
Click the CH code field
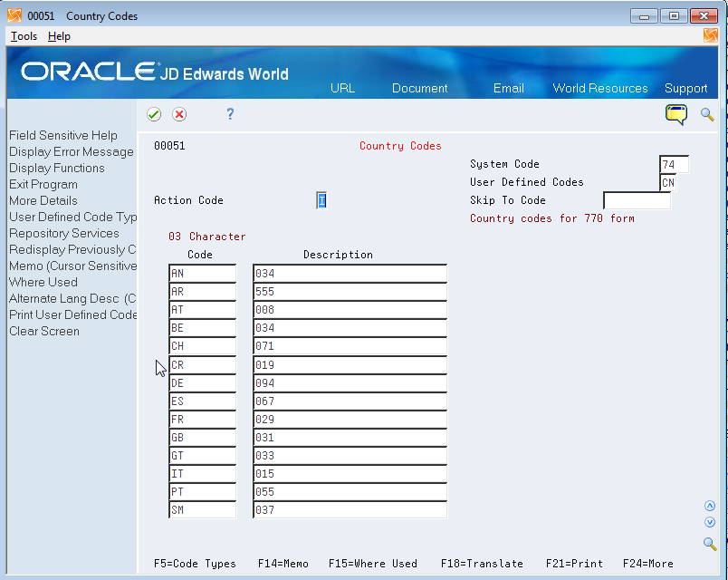[x=203, y=346]
